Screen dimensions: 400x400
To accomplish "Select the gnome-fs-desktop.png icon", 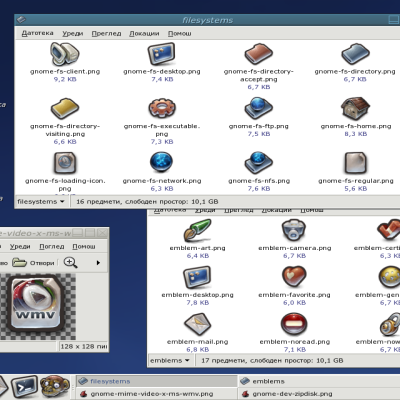I will click(x=162, y=54).
